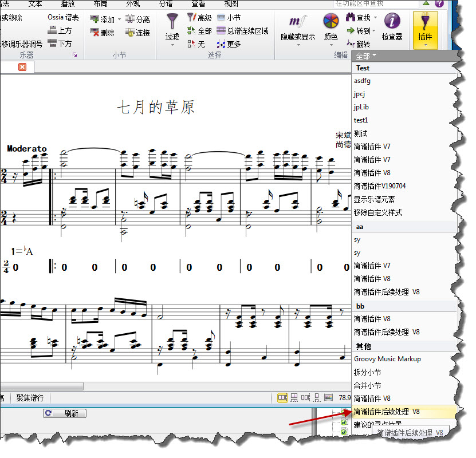Open the 过滤 (Filter) funnel tool
This screenshot has width=476, height=458.
pos(172,27)
